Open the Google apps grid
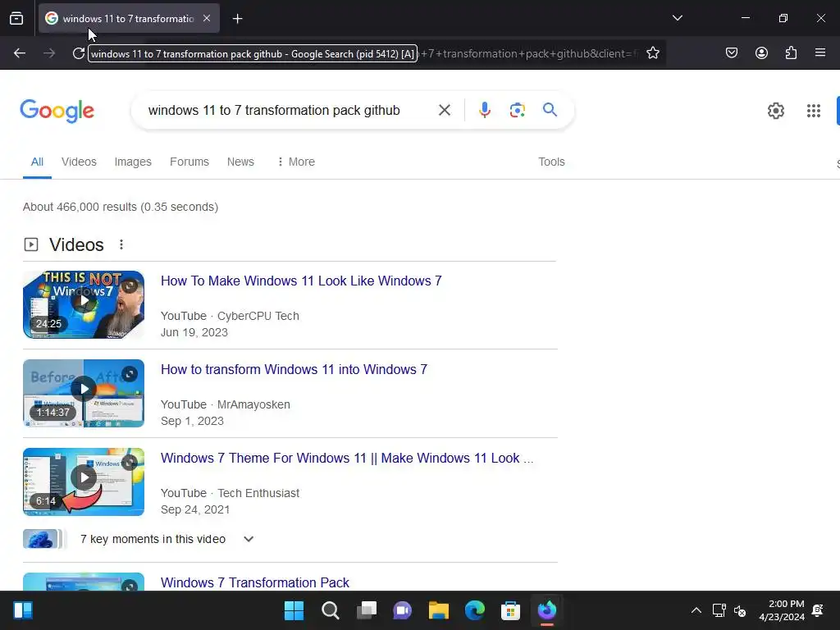The image size is (840, 630). pyautogui.click(x=813, y=111)
